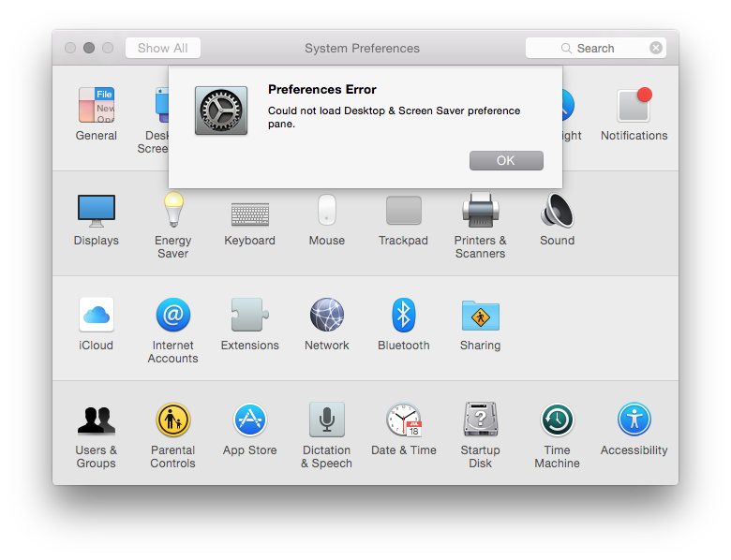Open Keyboard preferences
Image resolution: width=731 pixels, height=560 pixels.
(x=250, y=214)
